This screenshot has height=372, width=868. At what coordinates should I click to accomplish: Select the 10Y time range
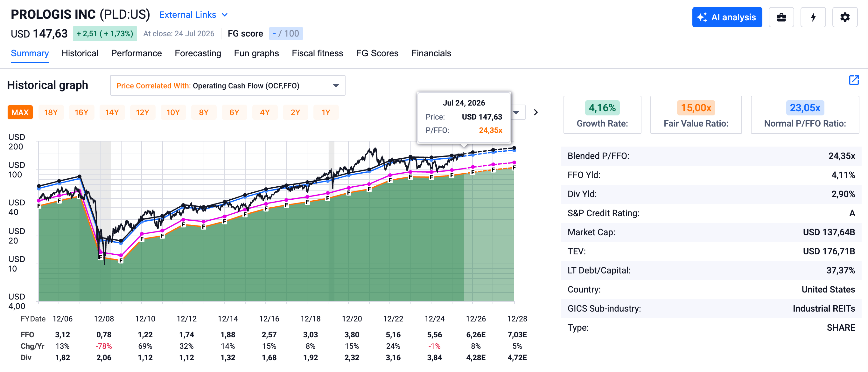click(173, 113)
